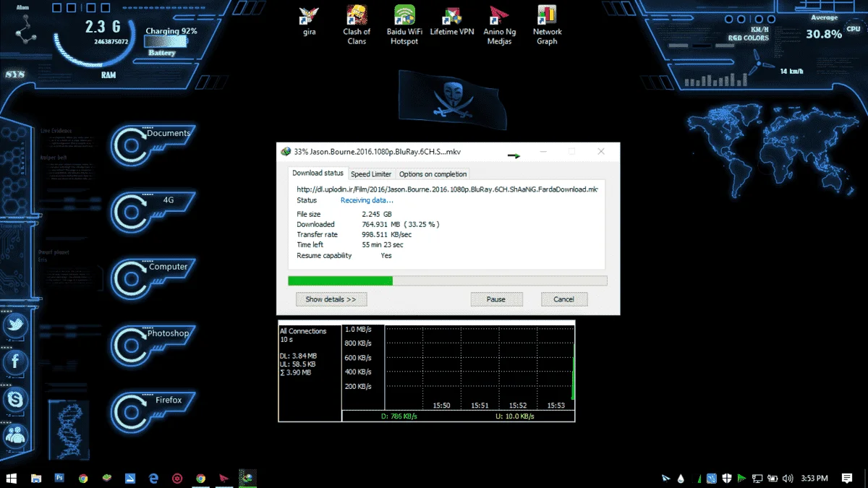The image size is (868, 488).
Task: Open the Twitter sidebar icon
Action: tap(15, 326)
